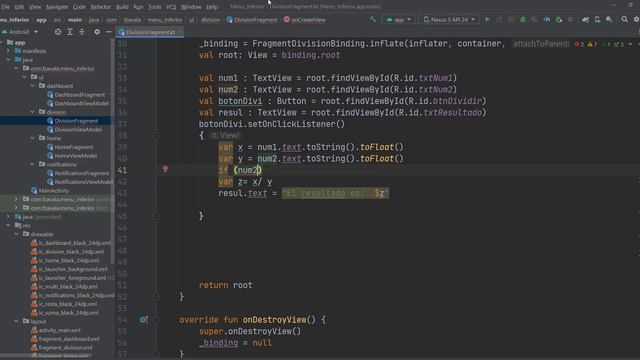Click the warnings count indicator in editor

(592, 44)
